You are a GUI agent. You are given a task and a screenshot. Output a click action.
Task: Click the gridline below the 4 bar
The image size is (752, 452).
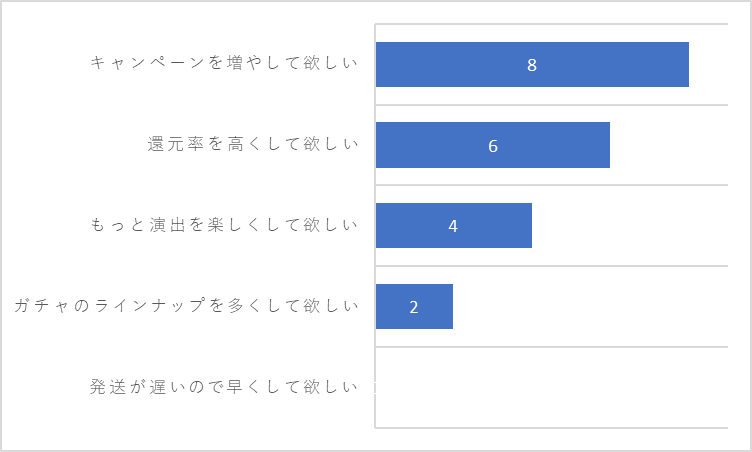pyautogui.click(x=552, y=266)
